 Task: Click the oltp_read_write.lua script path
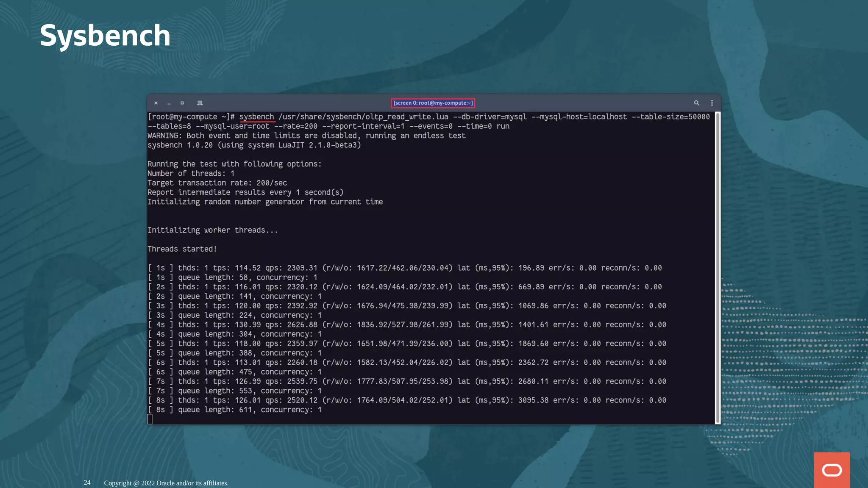pos(363,117)
